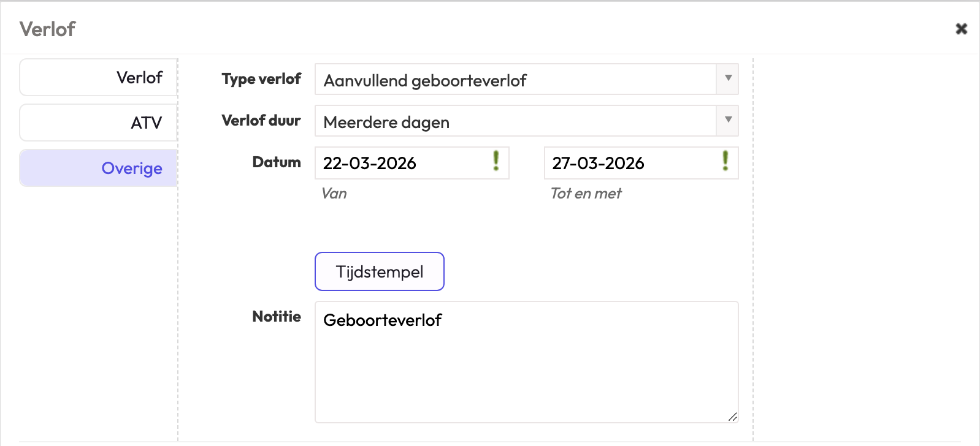Click the warning icon in the Van date field
The image size is (980, 446).
coord(496,161)
